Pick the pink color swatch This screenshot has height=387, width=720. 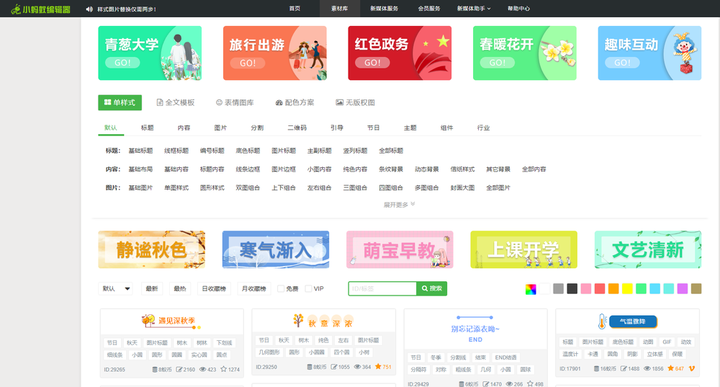click(585, 289)
